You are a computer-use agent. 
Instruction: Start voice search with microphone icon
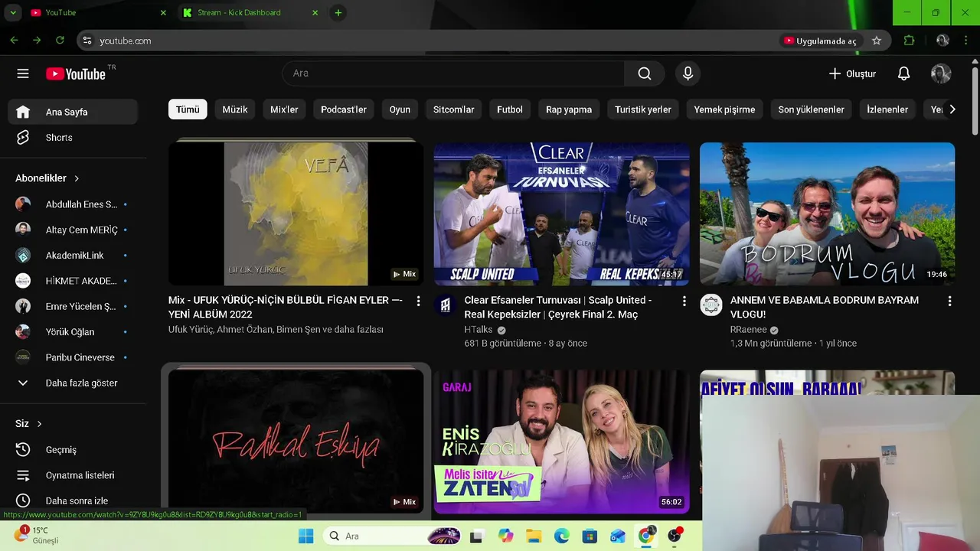coord(688,73)
